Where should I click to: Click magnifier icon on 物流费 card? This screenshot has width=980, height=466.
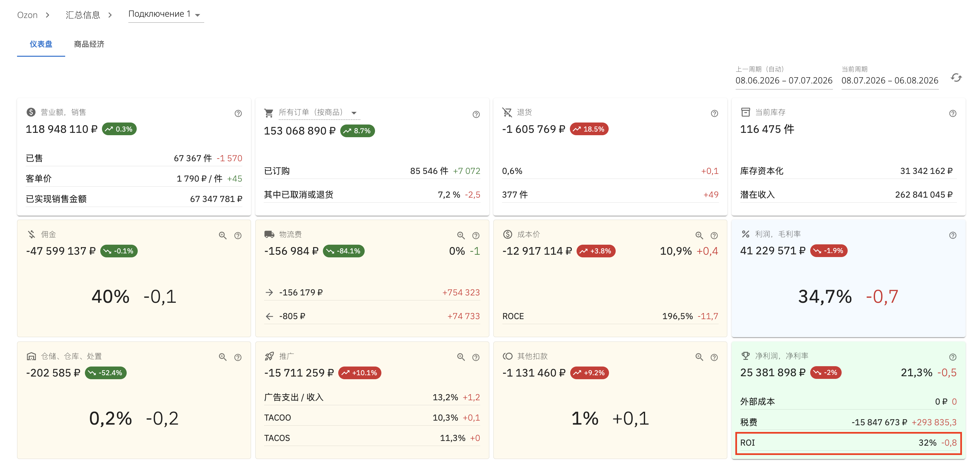(x=461, y=236)
